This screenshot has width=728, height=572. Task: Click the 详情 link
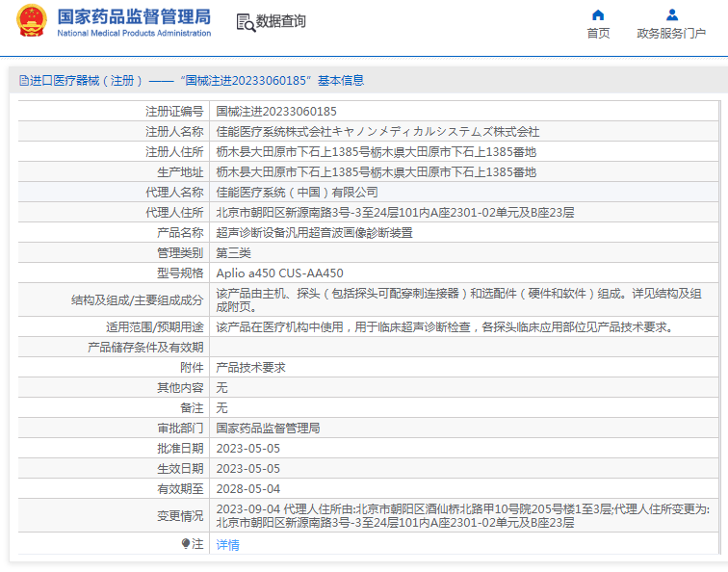[227, 545]
